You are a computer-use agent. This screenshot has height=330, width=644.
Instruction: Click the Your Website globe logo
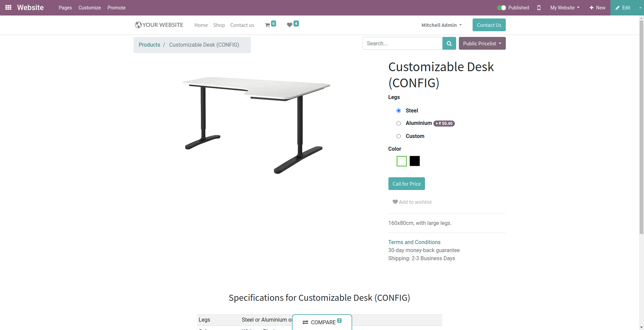pos(159,25)
